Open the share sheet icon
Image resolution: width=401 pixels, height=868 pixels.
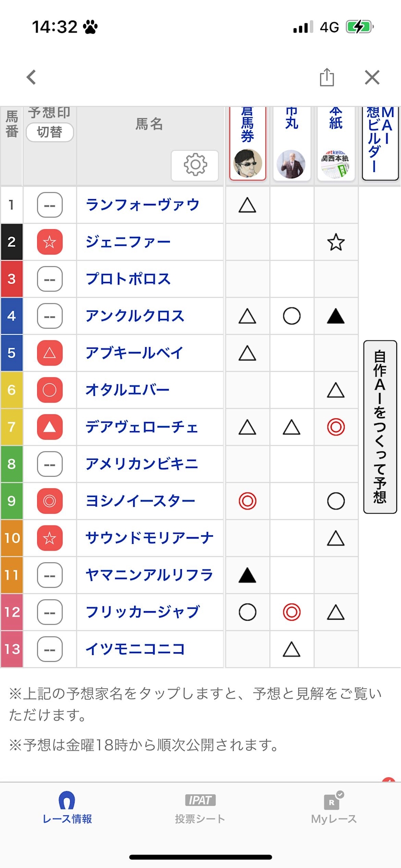(x=327, y=77)
